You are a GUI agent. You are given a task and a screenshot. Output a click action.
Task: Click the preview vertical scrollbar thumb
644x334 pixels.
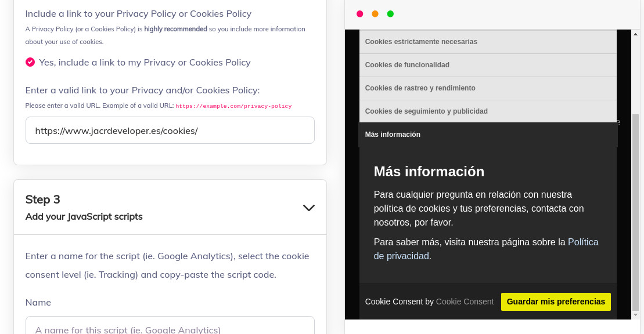[x=635, y=212]
